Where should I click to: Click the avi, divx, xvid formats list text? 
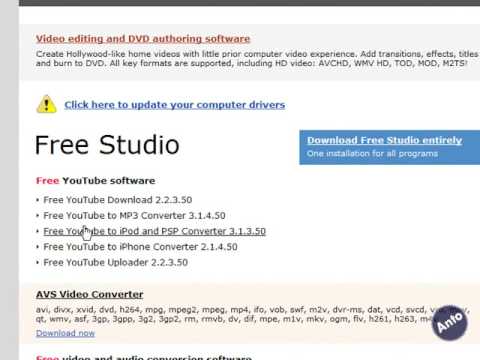[x=252, y=314]
